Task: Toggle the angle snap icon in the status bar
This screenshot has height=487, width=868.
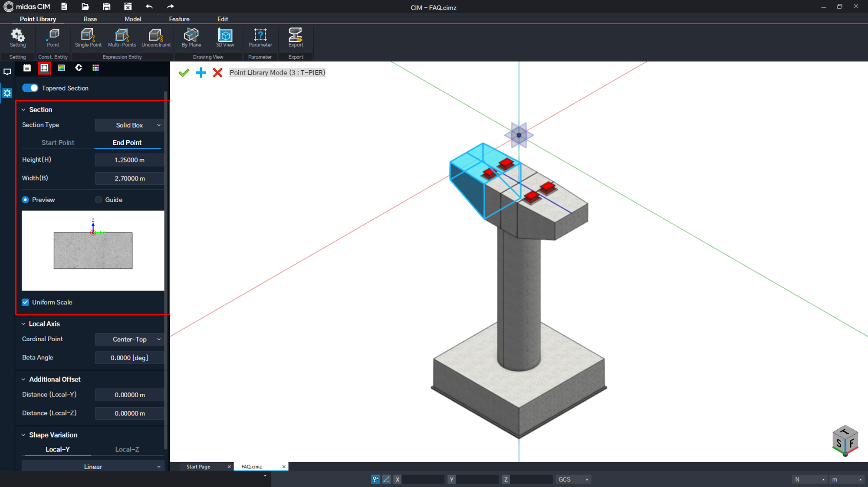Action: pos(386,479)
